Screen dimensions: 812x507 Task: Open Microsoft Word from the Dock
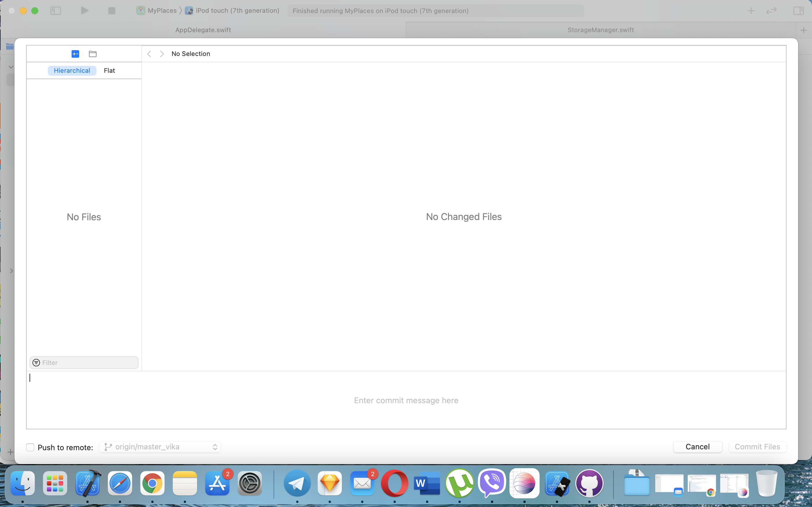tap(427, 483)
